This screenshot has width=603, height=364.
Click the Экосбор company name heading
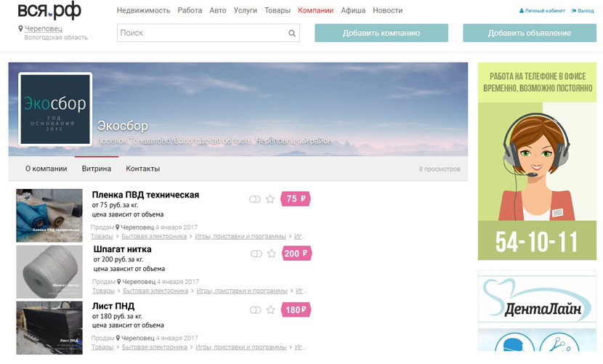pos(123,126)
